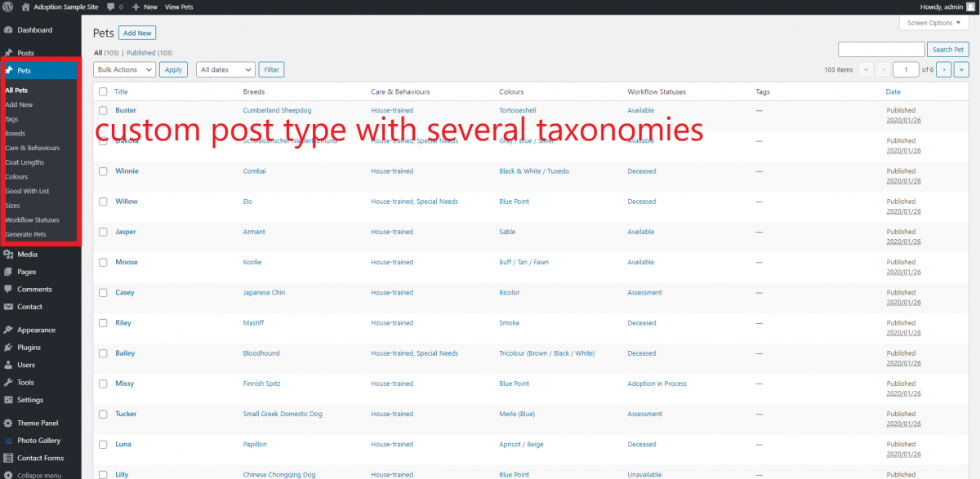
Task: Click the Add New button beside Pets
Action: coord(136,33)
